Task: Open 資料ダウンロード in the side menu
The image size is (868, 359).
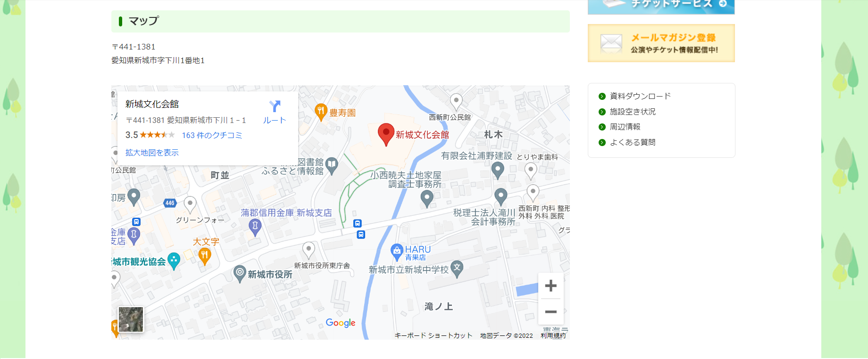Action: coord(640,96)
